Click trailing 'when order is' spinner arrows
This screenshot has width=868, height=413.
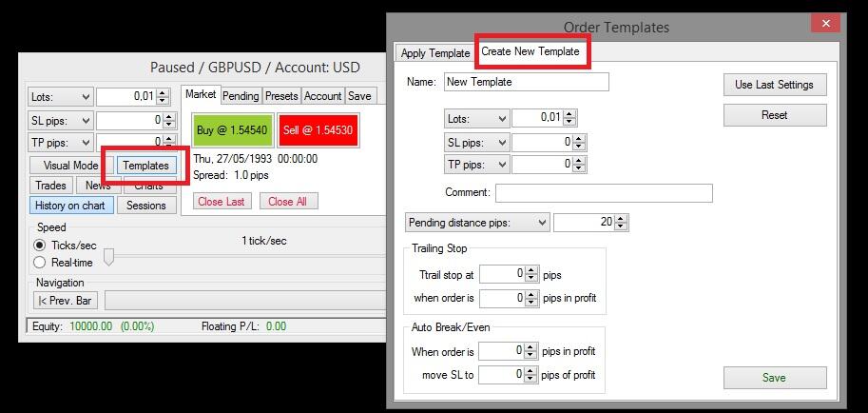click(531, 298)
